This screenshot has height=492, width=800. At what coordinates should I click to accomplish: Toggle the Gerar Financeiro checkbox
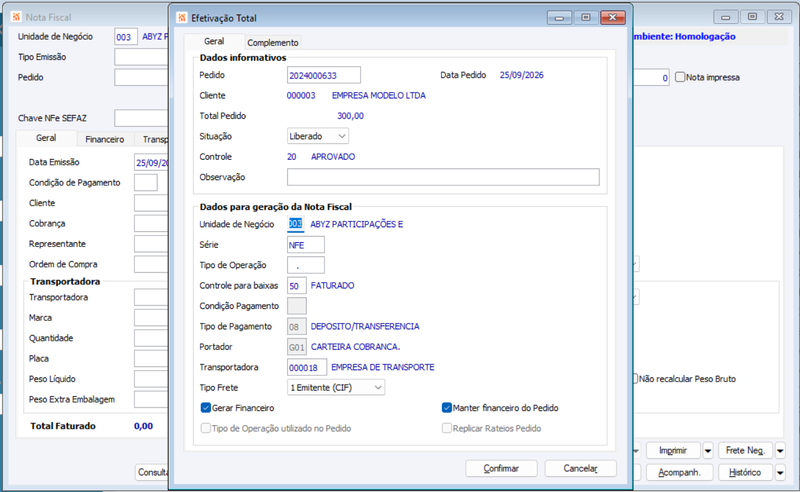pos(206,408)
